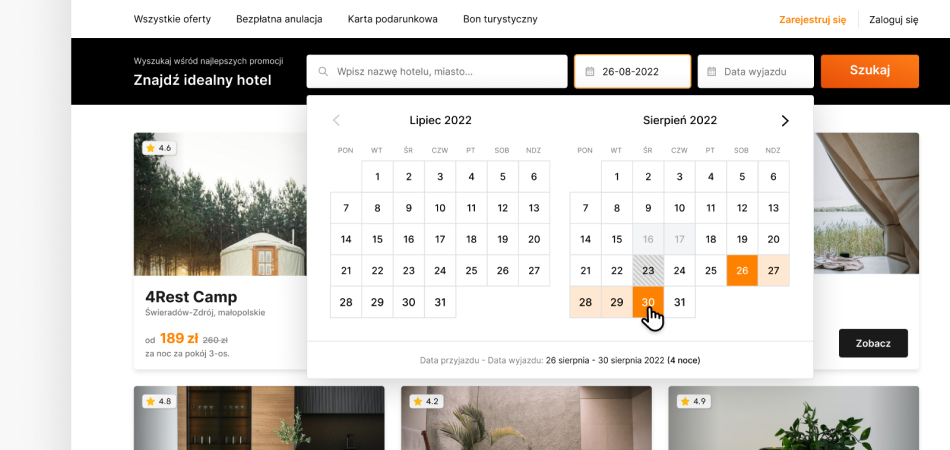Select 27 in Sierpień 2022
950x450 pixels.
coord(773,271)
